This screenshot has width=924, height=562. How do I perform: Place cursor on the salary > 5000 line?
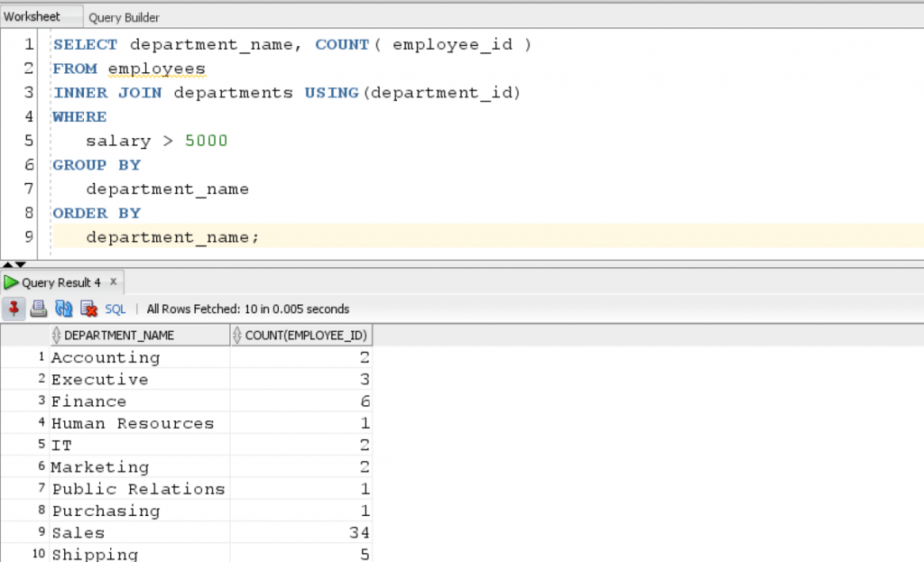[x=156, y=141]
